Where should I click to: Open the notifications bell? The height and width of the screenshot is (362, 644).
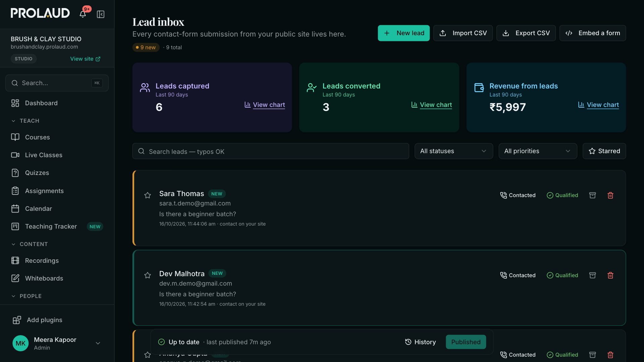[83, 14]
